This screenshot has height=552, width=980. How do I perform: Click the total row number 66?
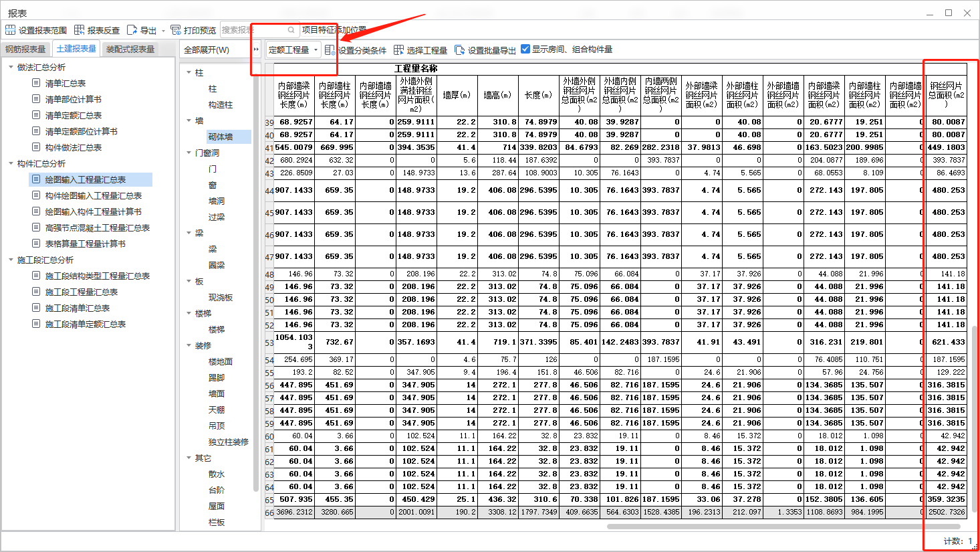click(x=269, y=513)
